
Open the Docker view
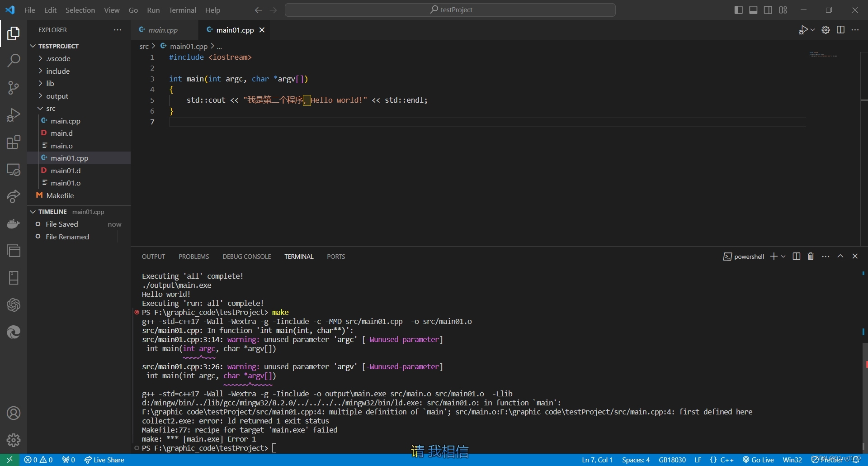pos(14,223)
